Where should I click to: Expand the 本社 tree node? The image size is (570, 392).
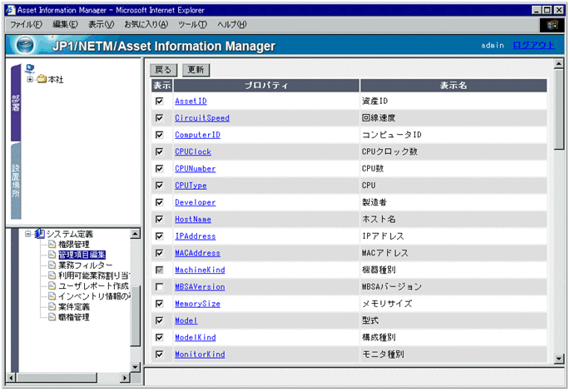[x=30, y=80]
